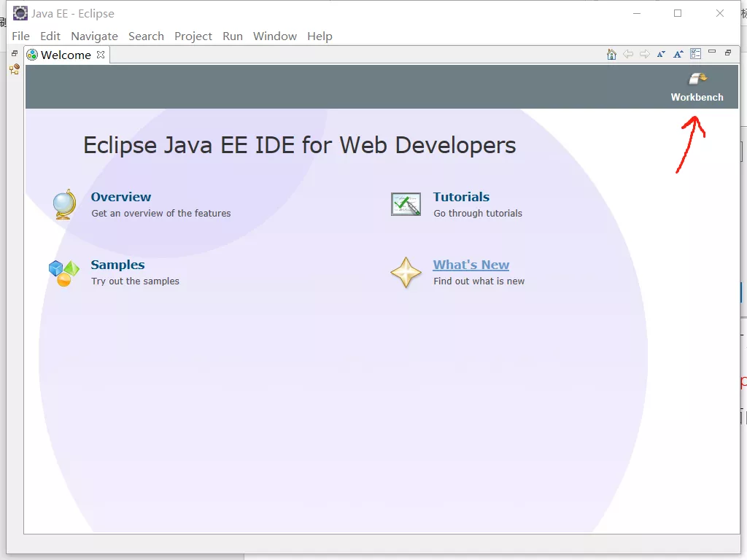The width and height of the screenshot is (747, 560).
Task: Open the Help menu
Action: (320, 36)
